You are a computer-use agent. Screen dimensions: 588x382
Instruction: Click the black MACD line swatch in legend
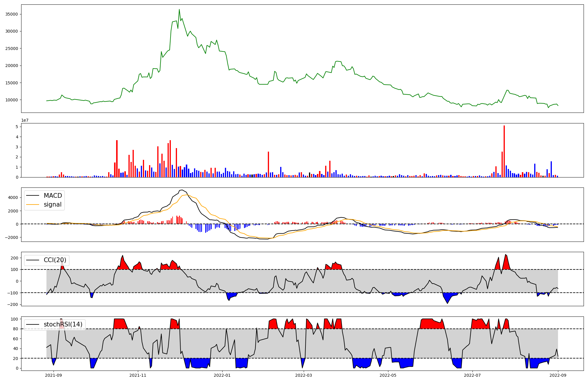click(33, 196)
